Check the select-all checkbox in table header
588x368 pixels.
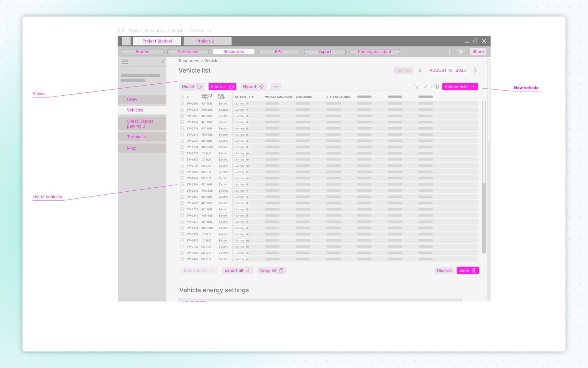point(182,96)
